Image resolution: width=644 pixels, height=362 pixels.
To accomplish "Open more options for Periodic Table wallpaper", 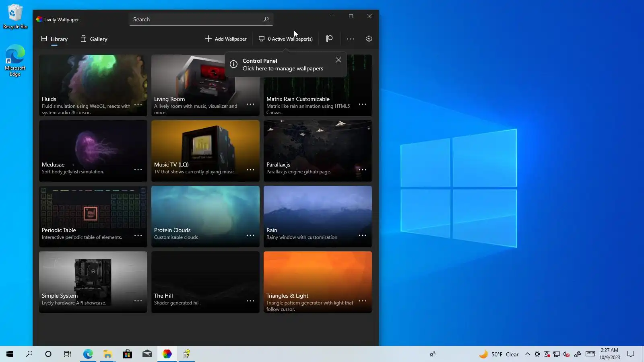I will [x=138, y=235].
